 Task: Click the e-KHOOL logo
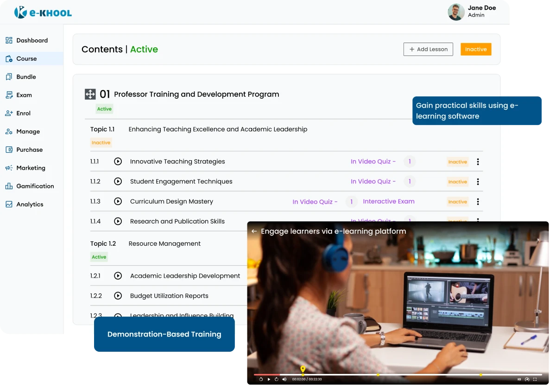tap(43, 12)
